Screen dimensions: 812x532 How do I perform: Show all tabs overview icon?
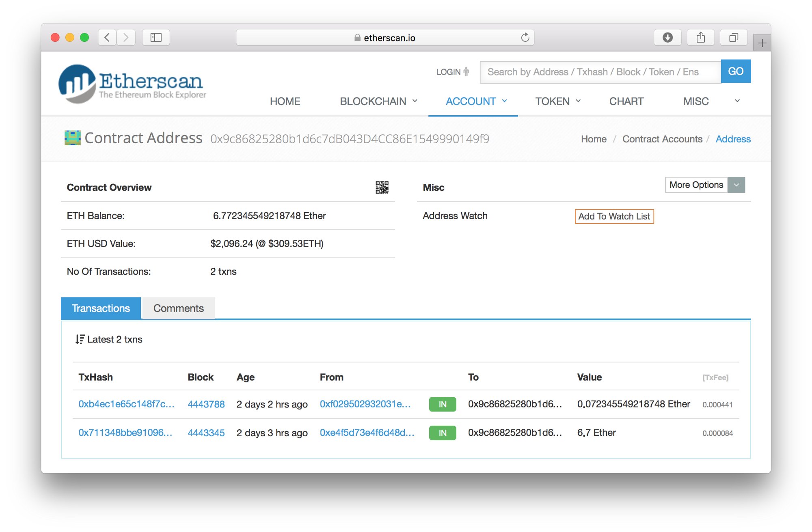733,38
